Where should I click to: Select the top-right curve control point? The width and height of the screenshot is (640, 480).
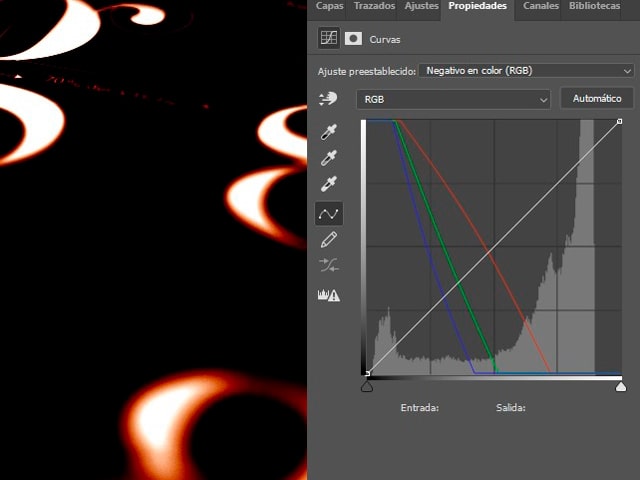pyautogui.click(x=620, y=122)
